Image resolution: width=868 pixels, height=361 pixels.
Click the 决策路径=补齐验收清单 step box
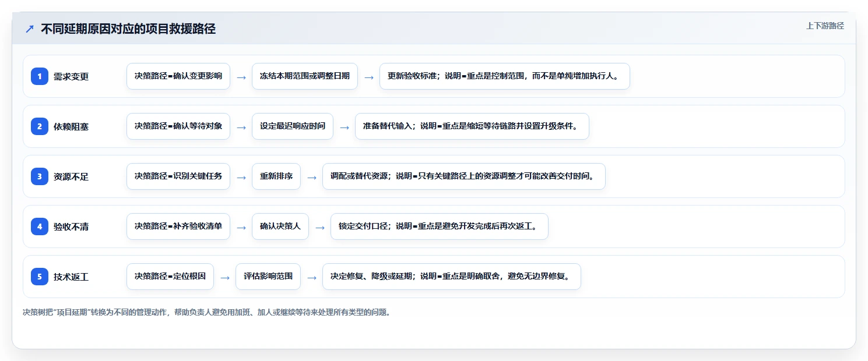tap(178, 226)
